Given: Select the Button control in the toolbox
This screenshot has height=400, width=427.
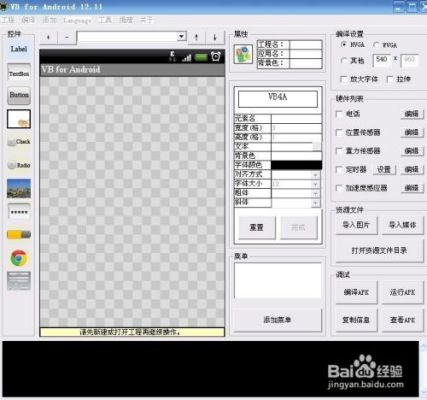Looking at the screenshot, I should (19, 95).
